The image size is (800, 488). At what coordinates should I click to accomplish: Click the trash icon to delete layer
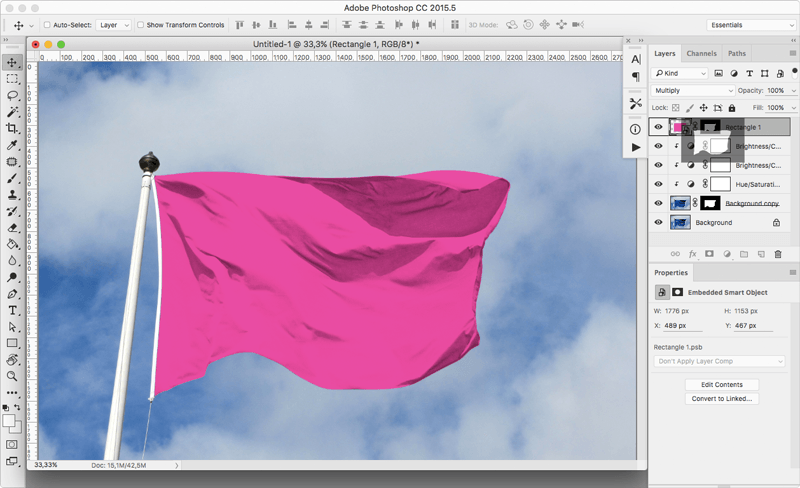click(x=778, y=255)
